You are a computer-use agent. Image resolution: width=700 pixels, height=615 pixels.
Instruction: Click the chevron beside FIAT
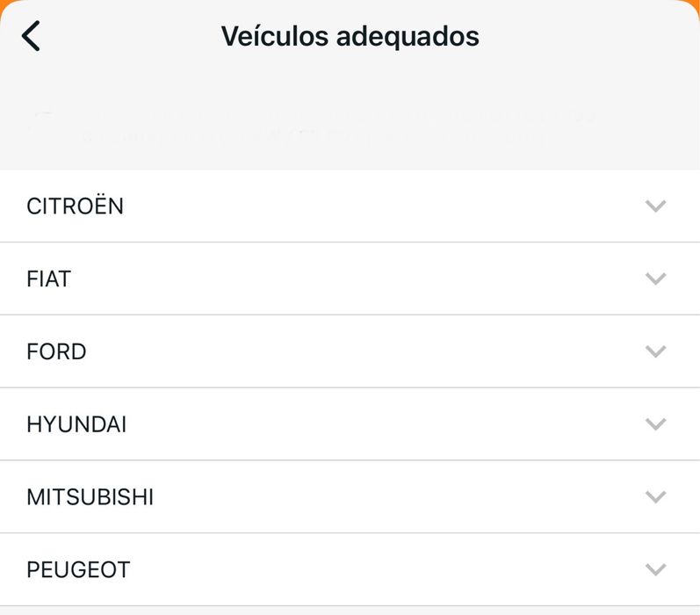pyautogui.click(x=655, y=279)
